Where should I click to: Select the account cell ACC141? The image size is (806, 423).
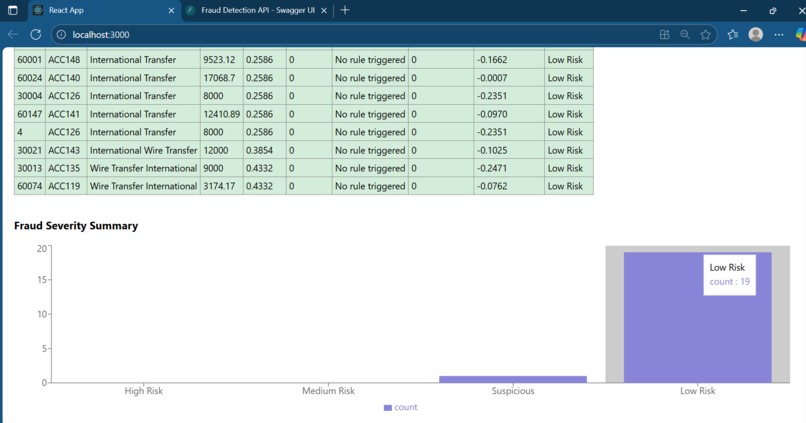(x=66, y=114)
